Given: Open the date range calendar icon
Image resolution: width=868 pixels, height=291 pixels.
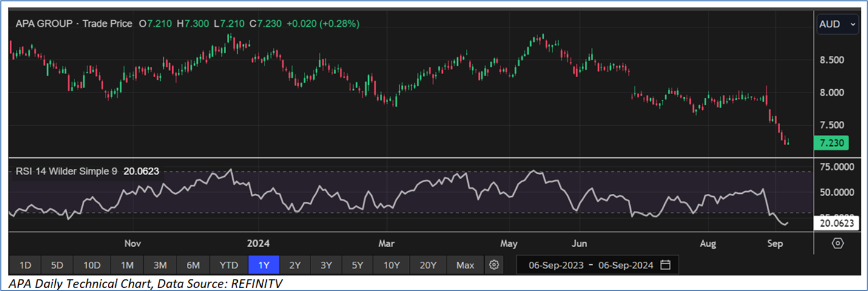Looking at the screenshot, I should point(665,265).
